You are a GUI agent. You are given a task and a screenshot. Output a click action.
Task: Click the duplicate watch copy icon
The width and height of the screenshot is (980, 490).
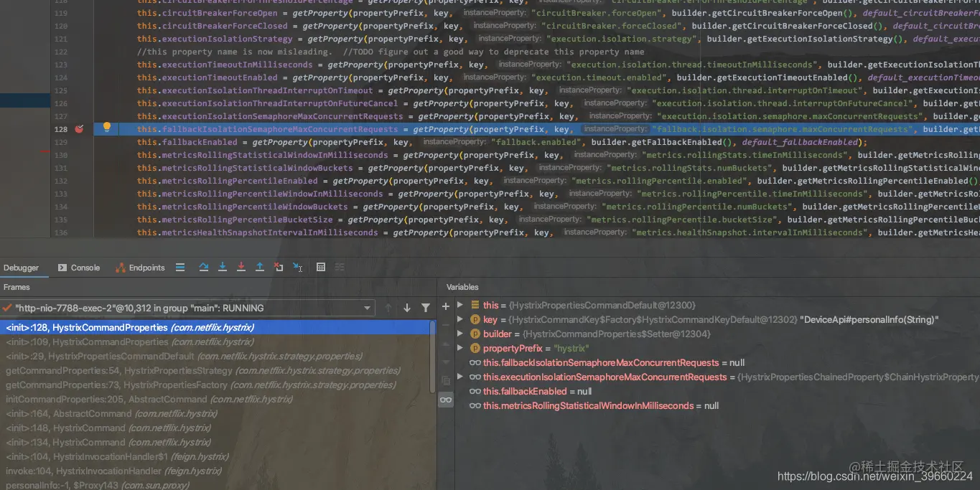coord(446,380)
